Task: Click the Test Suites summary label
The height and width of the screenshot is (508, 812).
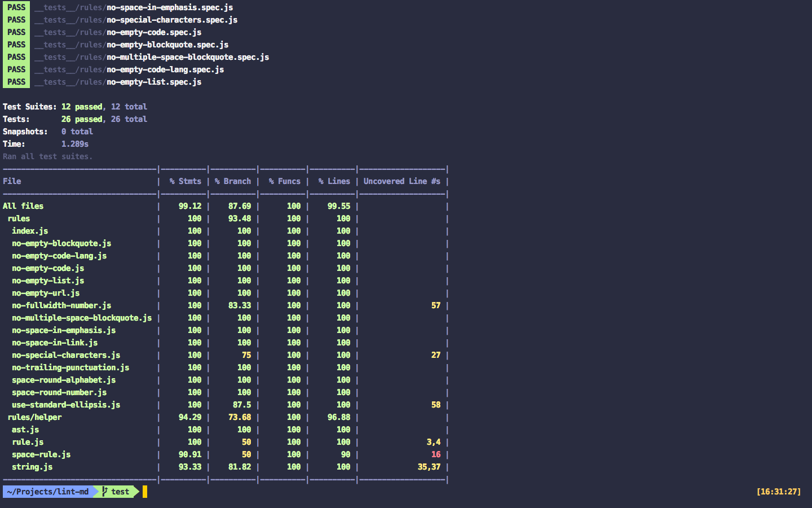Action: (30, 107)
